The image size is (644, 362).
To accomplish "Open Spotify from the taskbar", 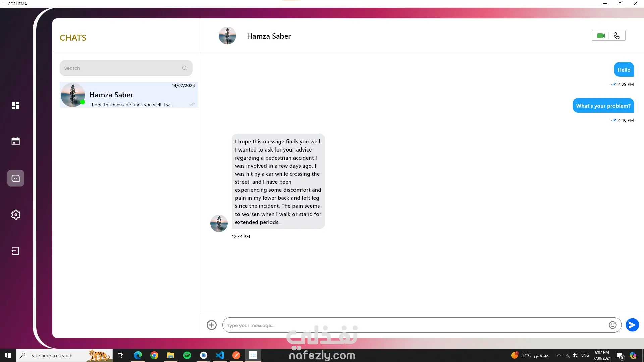I will (187, 355).
